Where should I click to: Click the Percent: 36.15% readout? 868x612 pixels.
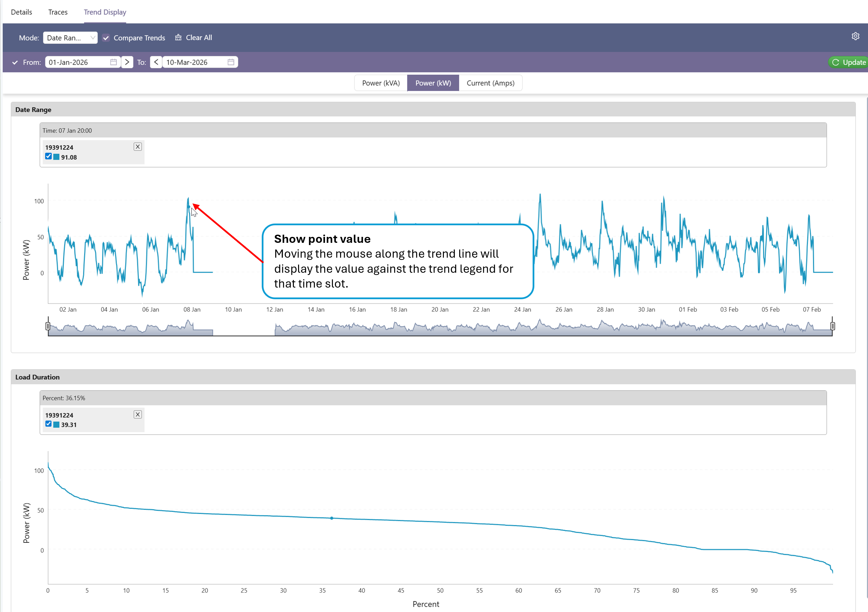pyautogui.click(x=64, y=398)
